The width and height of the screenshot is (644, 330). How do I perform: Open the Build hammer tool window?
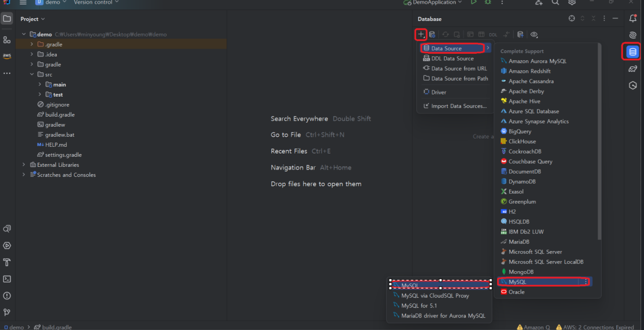(x=7, y=262)
